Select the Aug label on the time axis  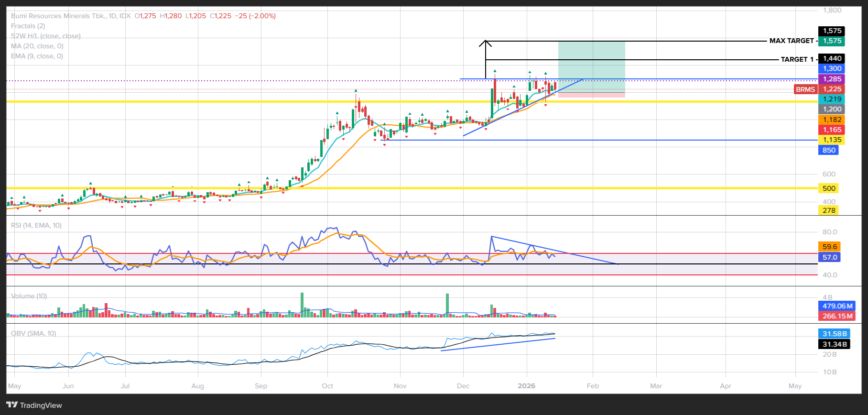[197, 386]
